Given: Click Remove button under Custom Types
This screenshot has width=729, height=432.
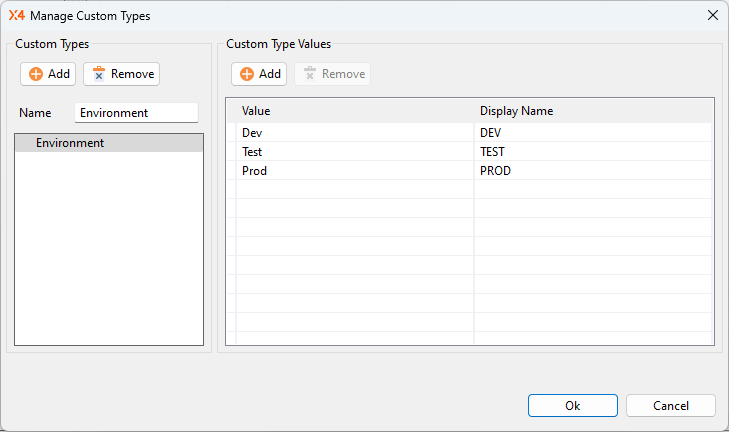Looking at the screenshot, I should tap(121, 74).
